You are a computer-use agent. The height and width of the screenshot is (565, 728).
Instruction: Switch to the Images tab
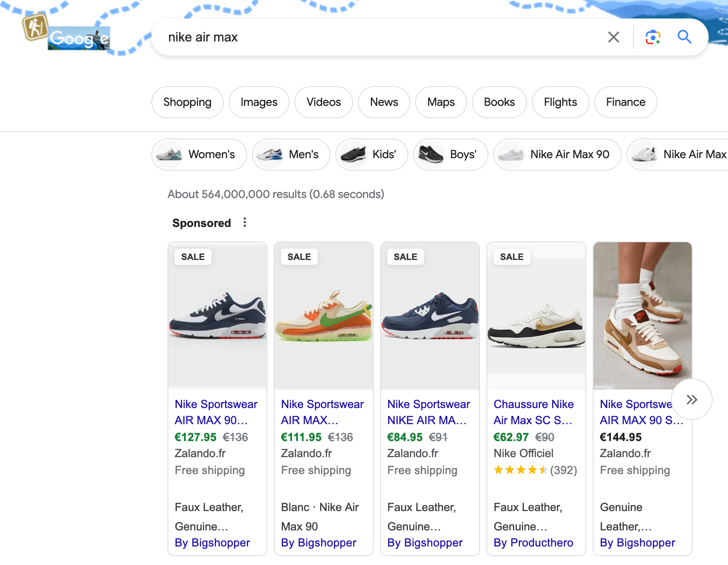(259, 102)
